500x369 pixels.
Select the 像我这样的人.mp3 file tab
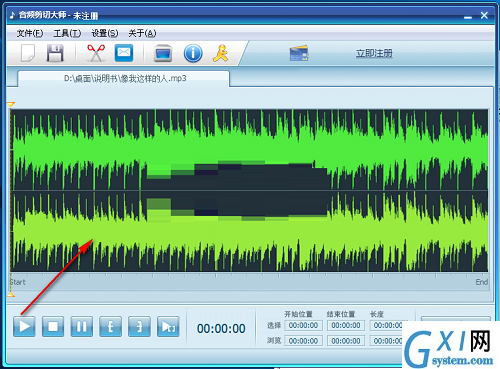pos(124,79)
